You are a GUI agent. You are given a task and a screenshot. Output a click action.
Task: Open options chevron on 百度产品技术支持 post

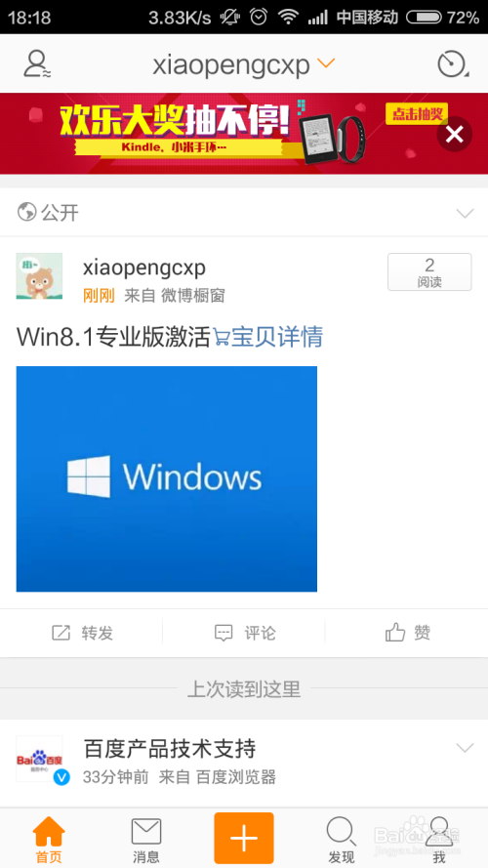click(x=465, y=748)
